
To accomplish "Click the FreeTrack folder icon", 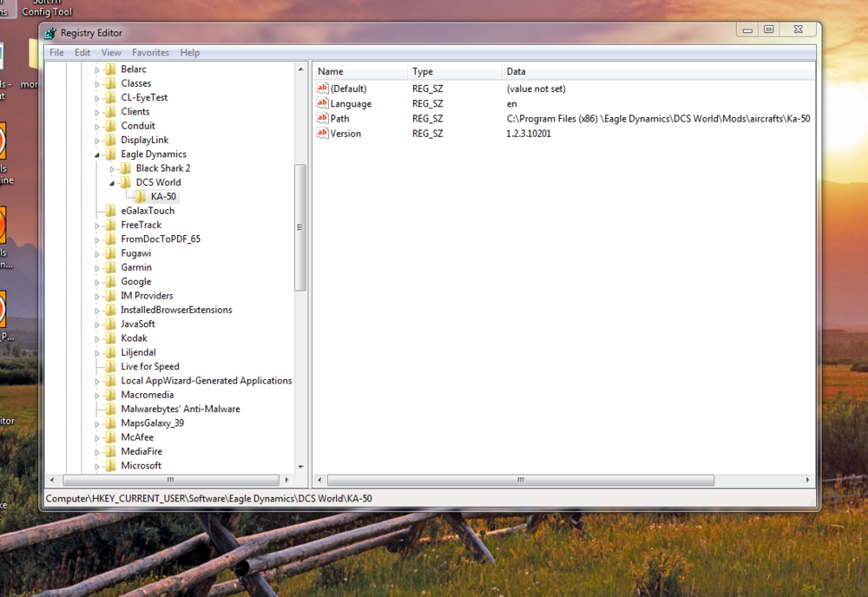I will pyautogui.click(x=111, y=226).
